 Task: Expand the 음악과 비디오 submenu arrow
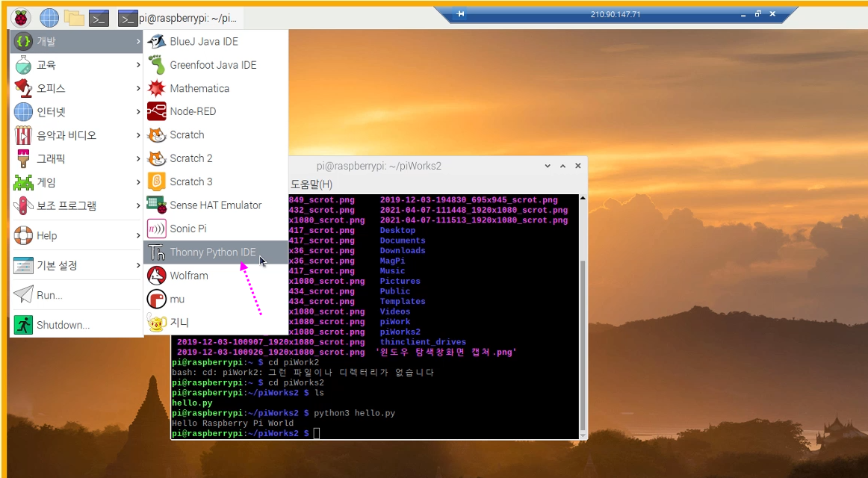pyautogui.click(x=138, y=135)
